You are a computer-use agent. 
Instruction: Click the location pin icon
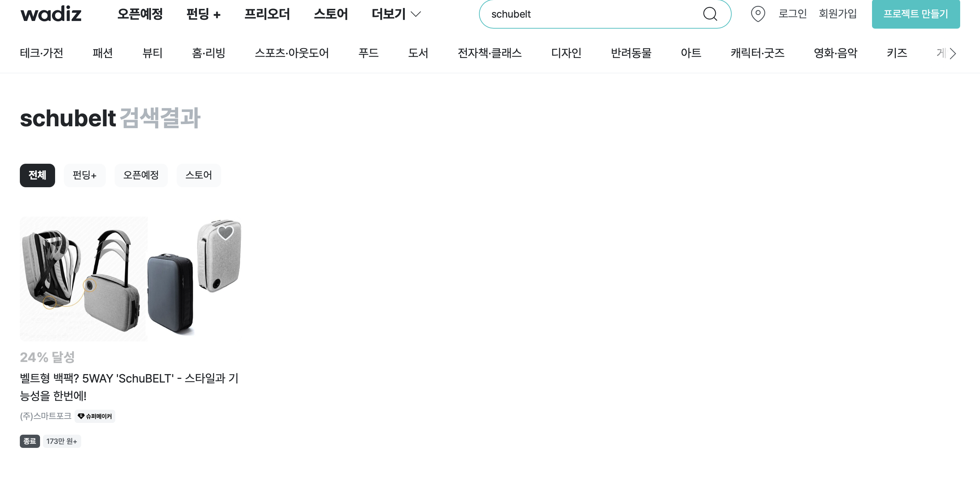point(757,14)
